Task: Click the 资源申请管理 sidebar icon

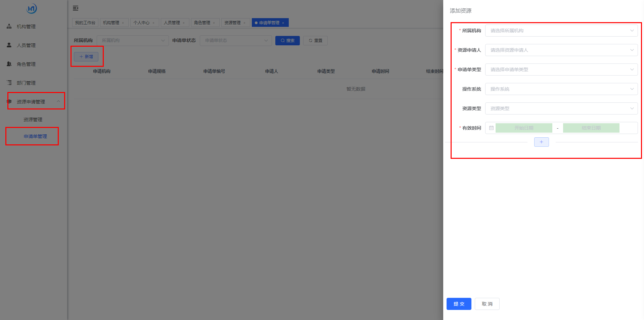Action: [9, 101]
